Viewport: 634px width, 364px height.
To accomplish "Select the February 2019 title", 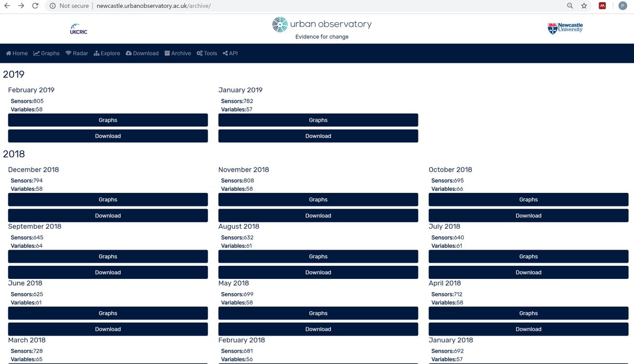I will tap(31, 90).
